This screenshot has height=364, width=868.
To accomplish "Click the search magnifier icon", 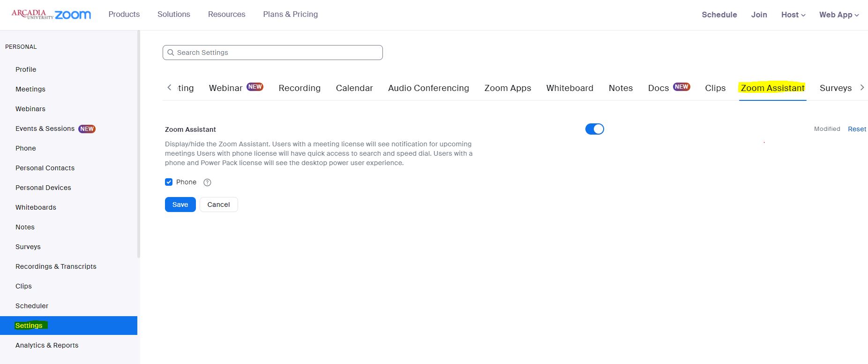I will click(171, 53).
